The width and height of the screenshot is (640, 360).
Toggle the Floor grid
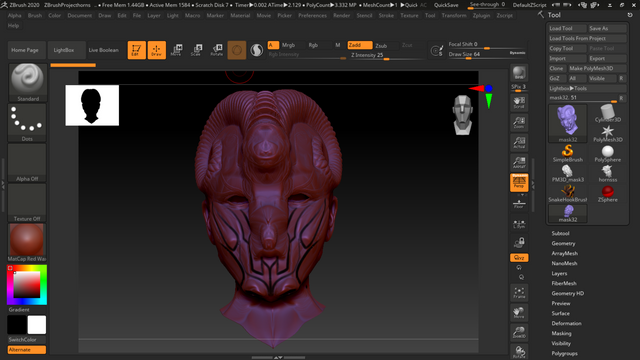[x=519, y=204]
